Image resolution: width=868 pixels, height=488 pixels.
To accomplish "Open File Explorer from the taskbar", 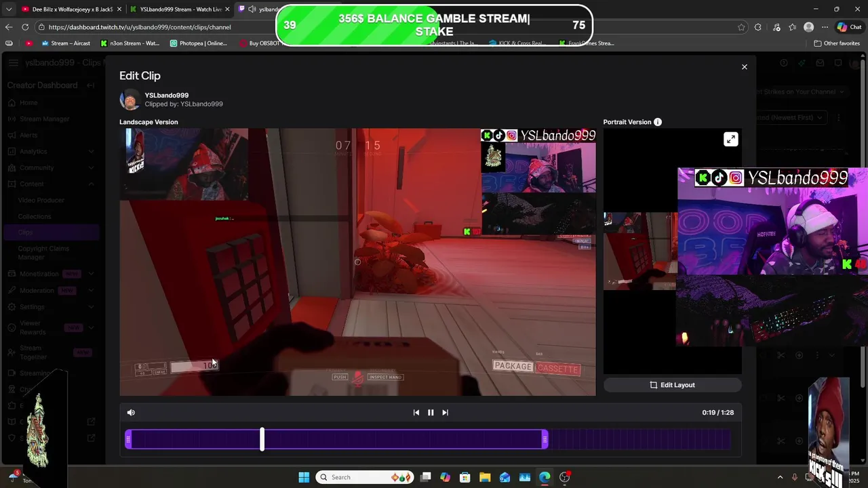I will tap(485, 477).
